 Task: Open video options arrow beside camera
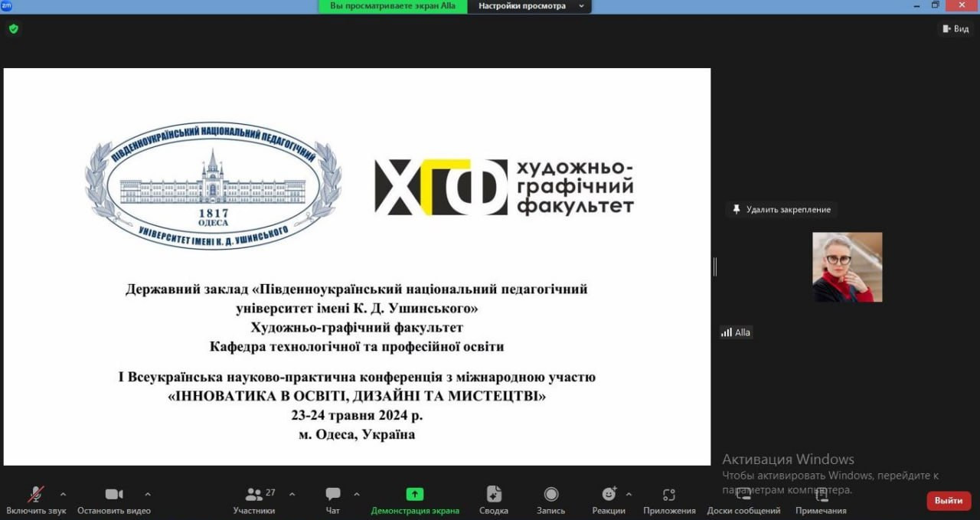[148, 495]
